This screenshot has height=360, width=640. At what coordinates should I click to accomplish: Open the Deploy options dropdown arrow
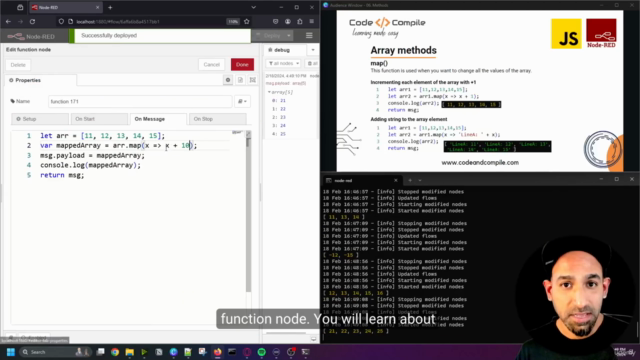pos(289,36)
